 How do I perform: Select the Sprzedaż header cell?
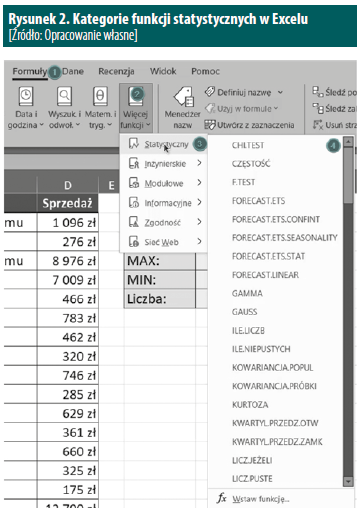pyautogui.click(x=68, y=203)
